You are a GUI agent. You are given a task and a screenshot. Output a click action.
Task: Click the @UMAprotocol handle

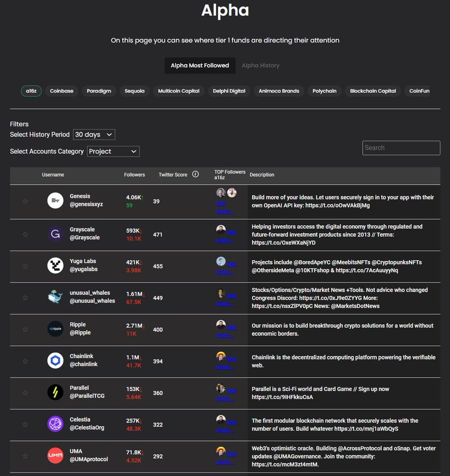[x=89, y=459]
